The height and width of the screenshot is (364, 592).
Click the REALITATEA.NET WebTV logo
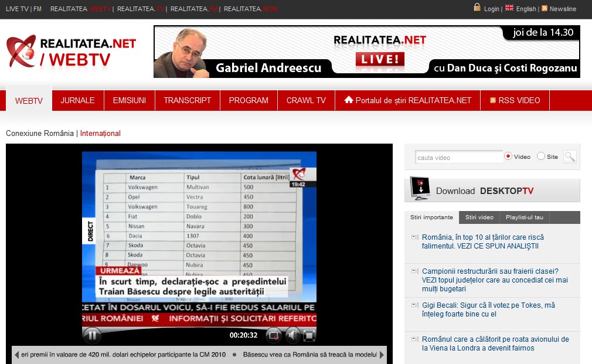(x=70, y=51)
